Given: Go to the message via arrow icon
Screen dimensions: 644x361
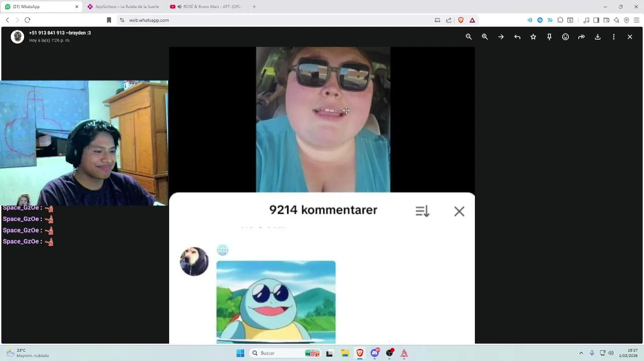Looking at the screenshot, I should click(x=501, y=37).
